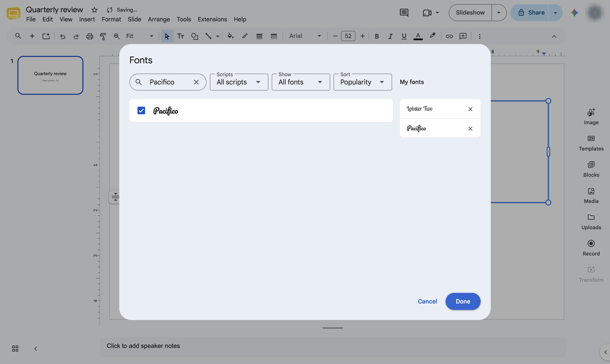Image resolution: width=610 pixels, height=364 pixels.
Task: Increase font size with plus button
Action: click(x=362, y=36)
